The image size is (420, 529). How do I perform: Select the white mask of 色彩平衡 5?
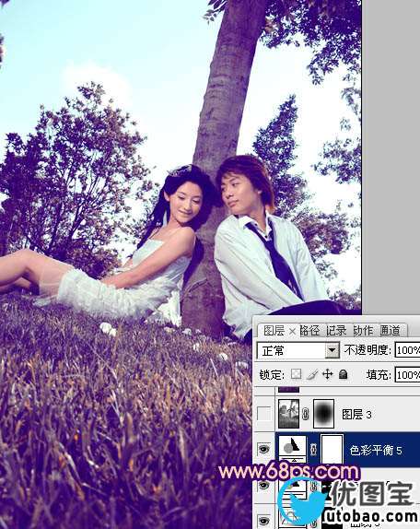[x=332, y=450]
